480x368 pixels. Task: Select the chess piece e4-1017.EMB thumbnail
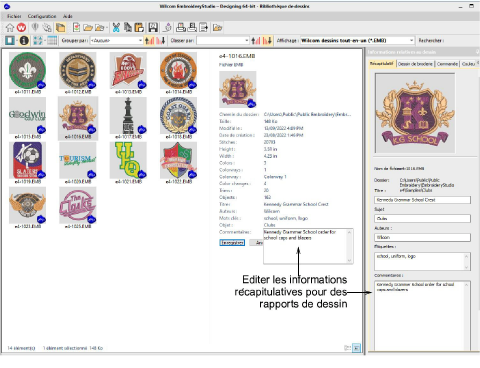pyautogui.click(x=128, y=118)
